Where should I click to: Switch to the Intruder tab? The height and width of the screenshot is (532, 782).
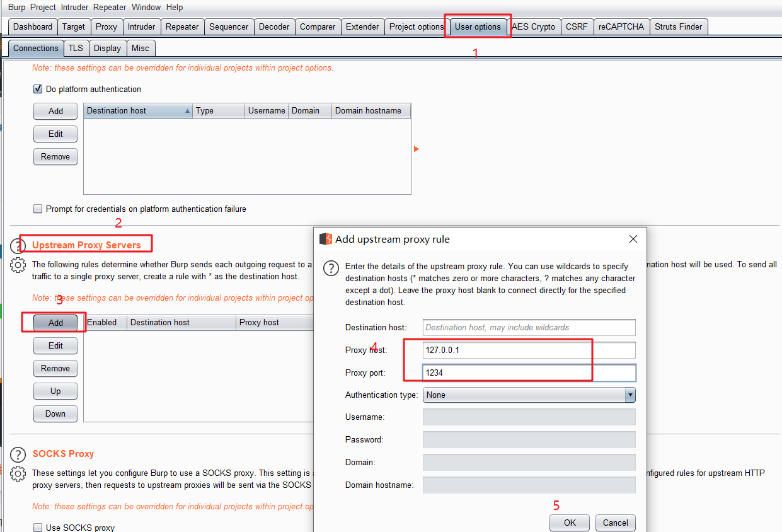tap(141, 26)
